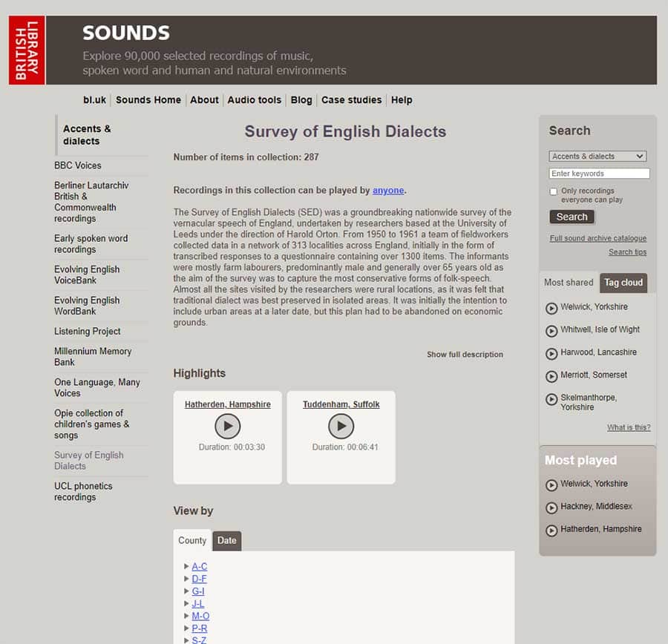Open the A-C county link

200,567
